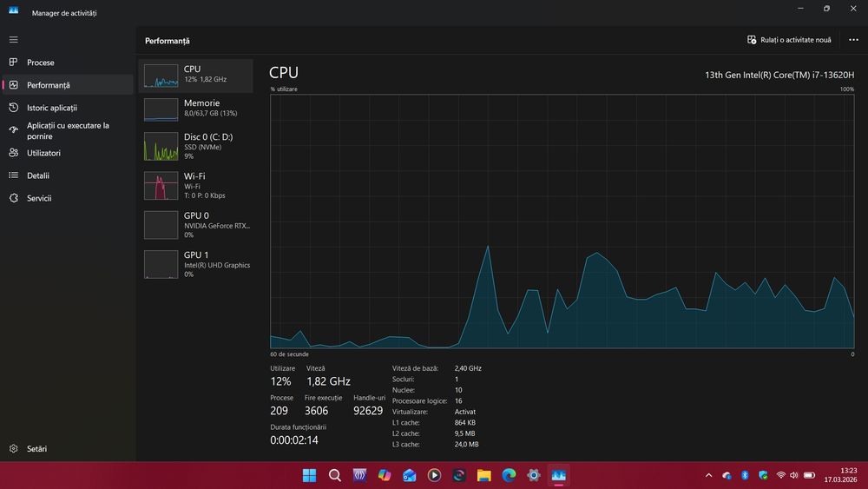The height and width of the screenshot is (489, 868).
Task: Collapse the navigation hamburger menu
Action: click(x=13, y=40)
